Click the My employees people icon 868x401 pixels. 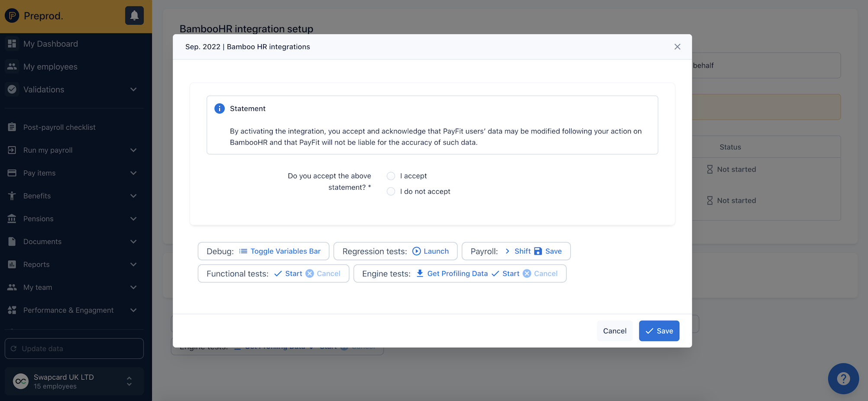point(12,67)
